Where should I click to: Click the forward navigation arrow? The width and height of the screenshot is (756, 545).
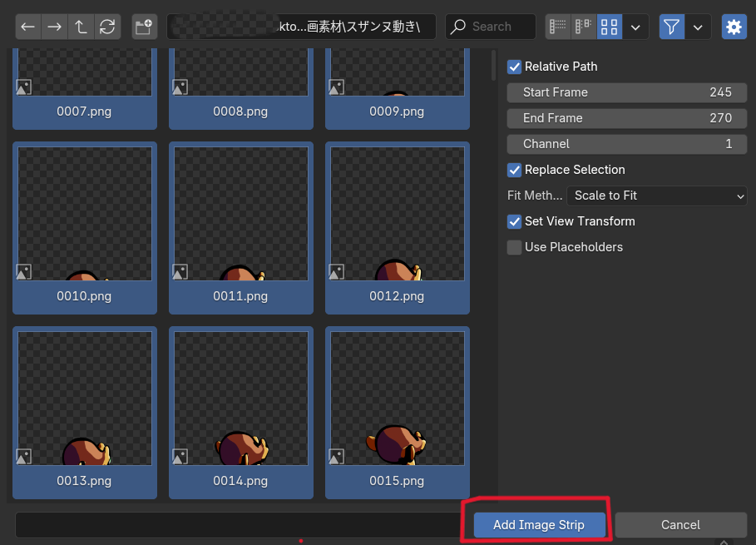[x=54, y=27]
